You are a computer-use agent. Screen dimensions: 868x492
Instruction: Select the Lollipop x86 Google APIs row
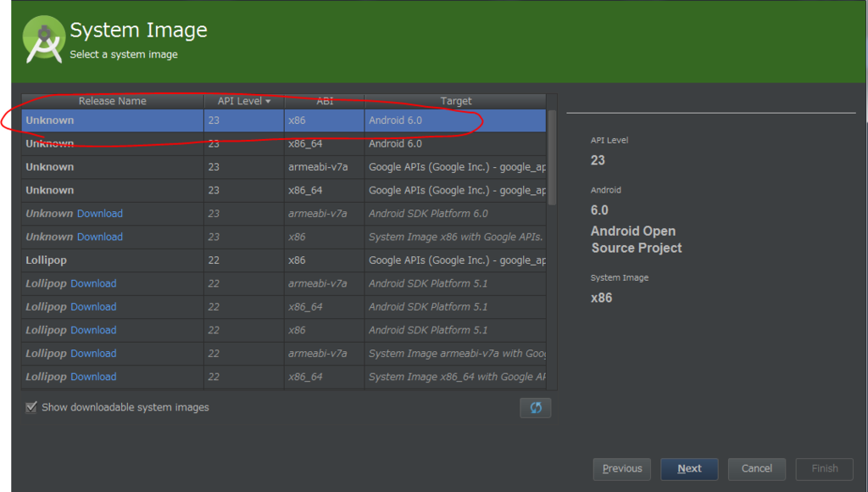[284, 260]
